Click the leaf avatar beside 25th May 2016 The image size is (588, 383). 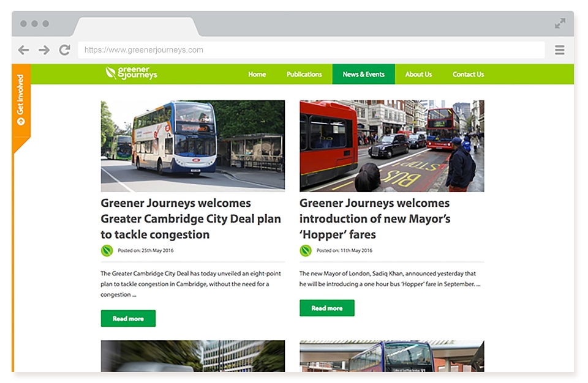pos(107,250)
